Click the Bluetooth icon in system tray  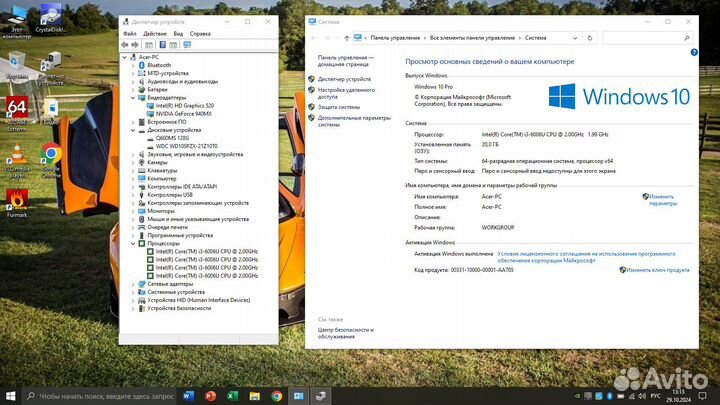pos(610,396)
